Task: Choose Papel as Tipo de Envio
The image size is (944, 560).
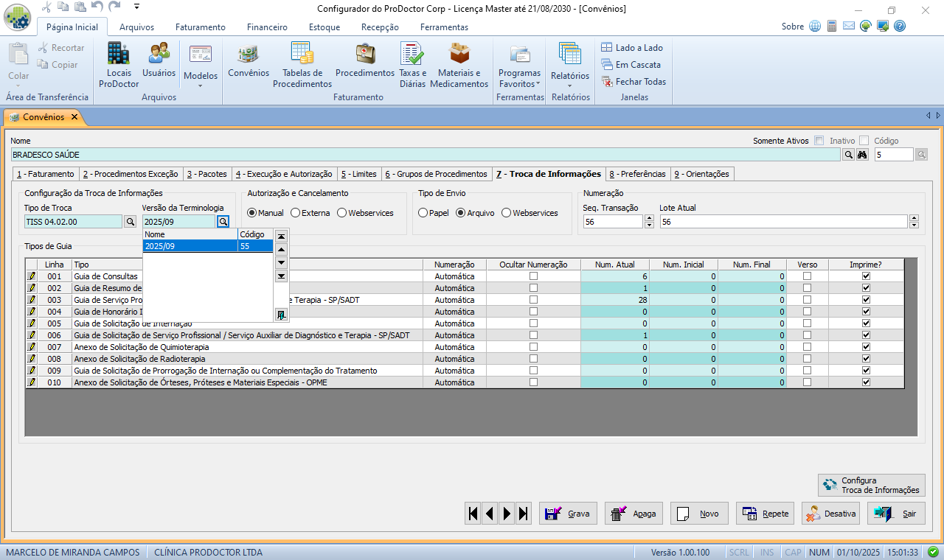Action: click(x=423, y=213)
